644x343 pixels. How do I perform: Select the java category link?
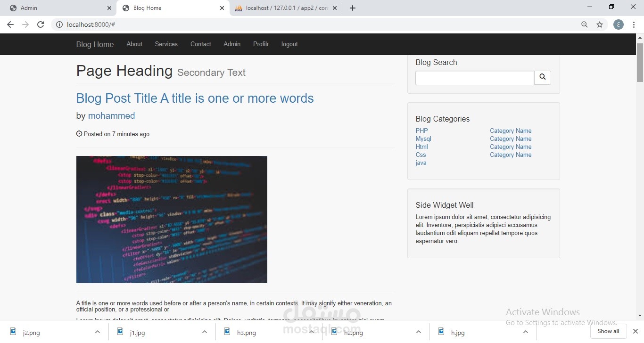[x=421, y=163]
